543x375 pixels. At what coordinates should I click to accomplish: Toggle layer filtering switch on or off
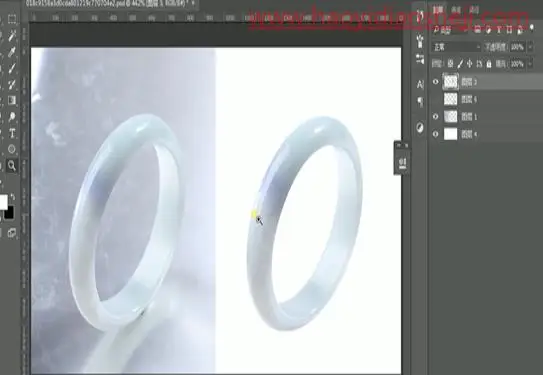point(532,28)
